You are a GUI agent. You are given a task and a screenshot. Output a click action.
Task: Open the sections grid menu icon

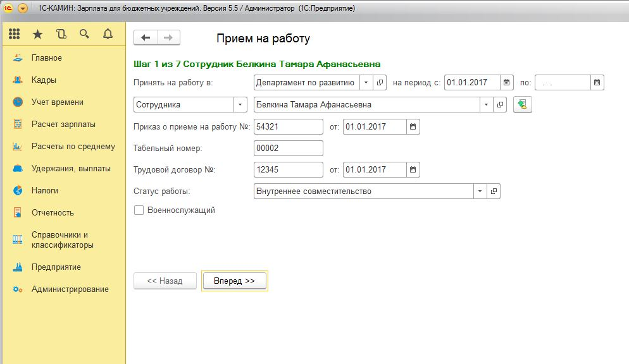pos(15,34)
